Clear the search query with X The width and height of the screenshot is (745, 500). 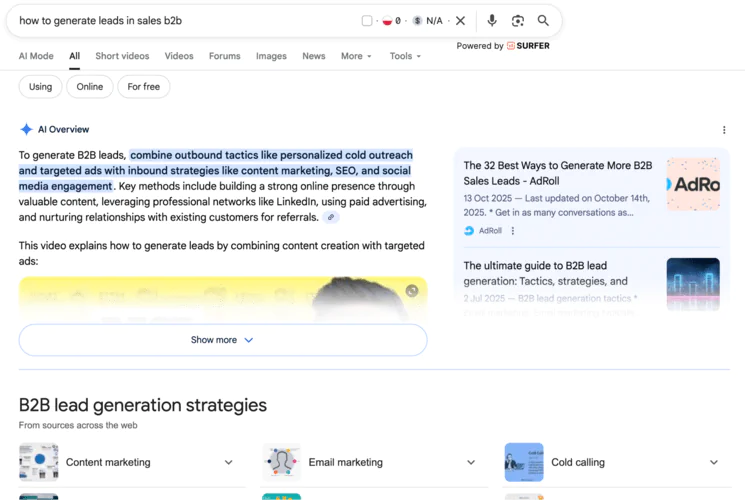pos(460,20)
